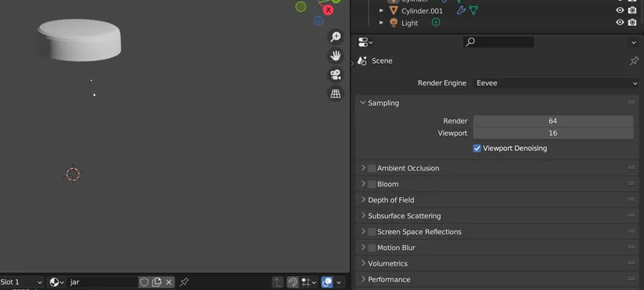Enable the Motion Blur checkbox
This screenshot has width=644, height=290.
point(371,248)
